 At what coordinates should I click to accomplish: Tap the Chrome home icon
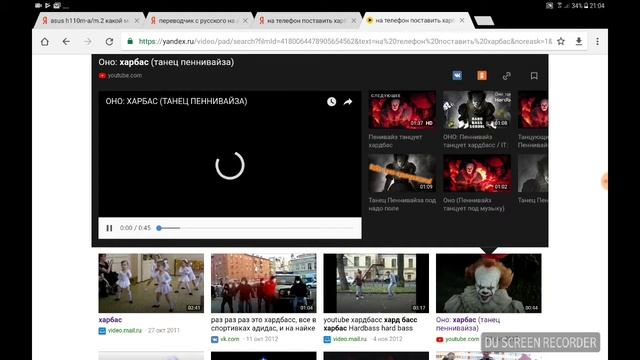(45, 42)
